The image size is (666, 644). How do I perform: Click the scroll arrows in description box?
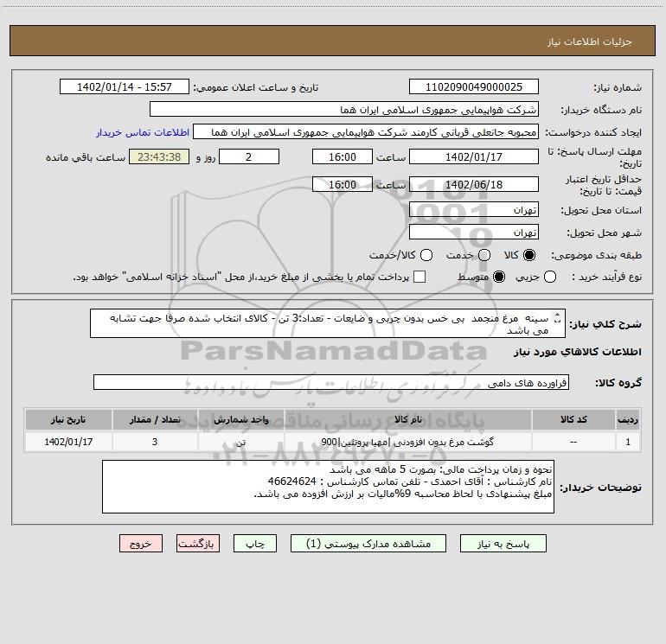tap(558, 318)
